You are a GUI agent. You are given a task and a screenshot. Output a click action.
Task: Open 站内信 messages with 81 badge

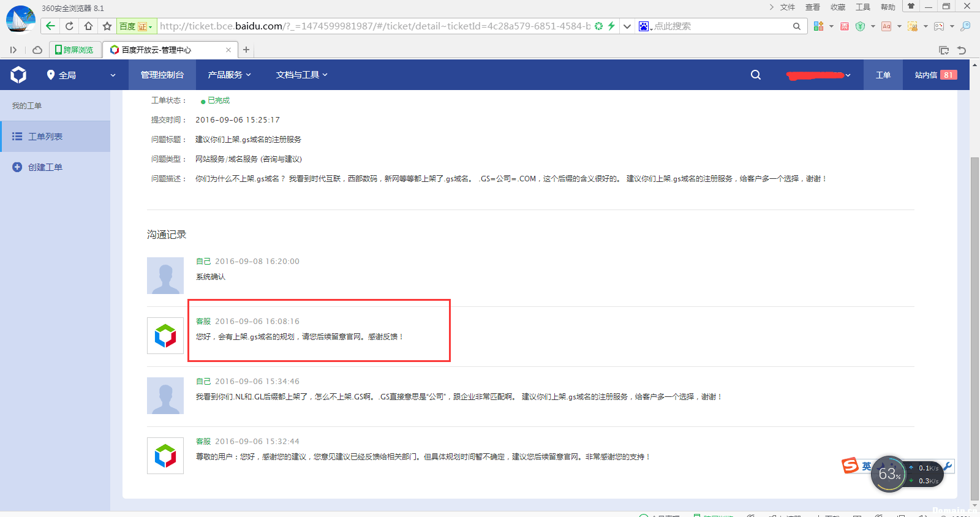936,75
